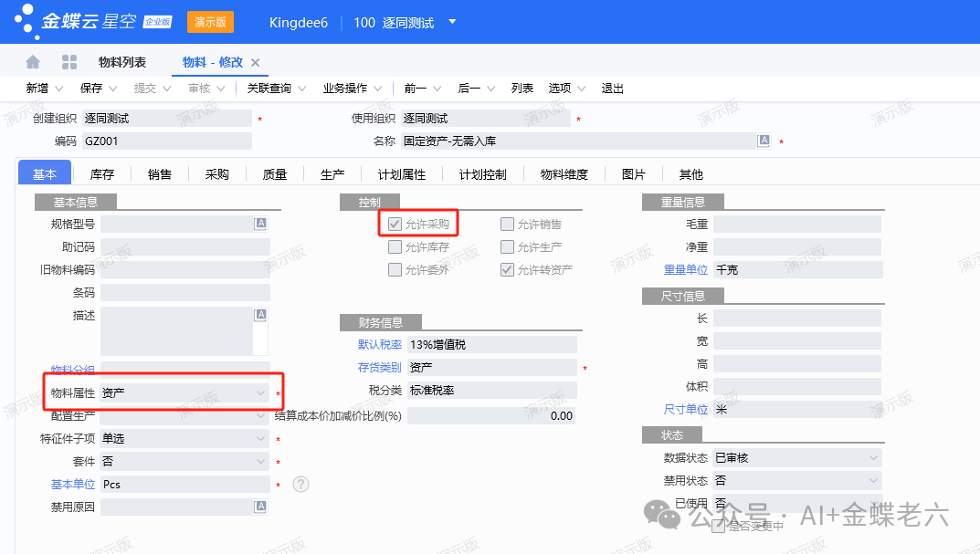
Task: Click the multilingual icon beside 名称 field
Action: point(764,141)
